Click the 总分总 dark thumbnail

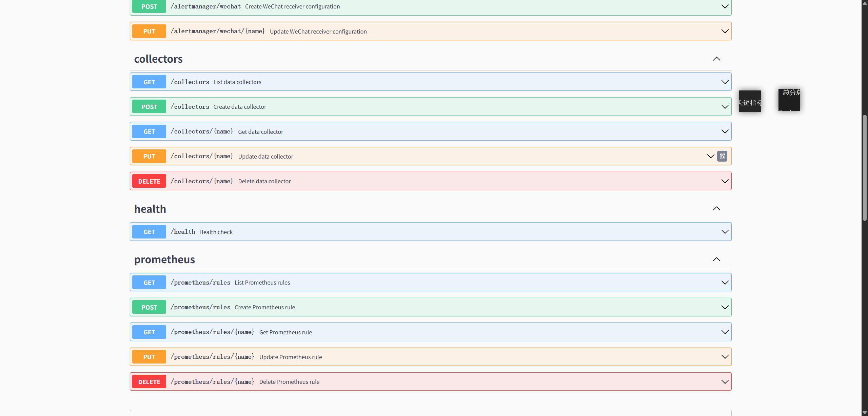(x=789, y=100)
